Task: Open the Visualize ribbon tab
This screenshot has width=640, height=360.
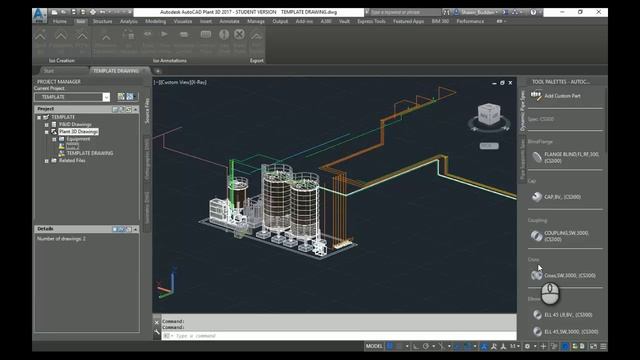Action: click(182, 21)
